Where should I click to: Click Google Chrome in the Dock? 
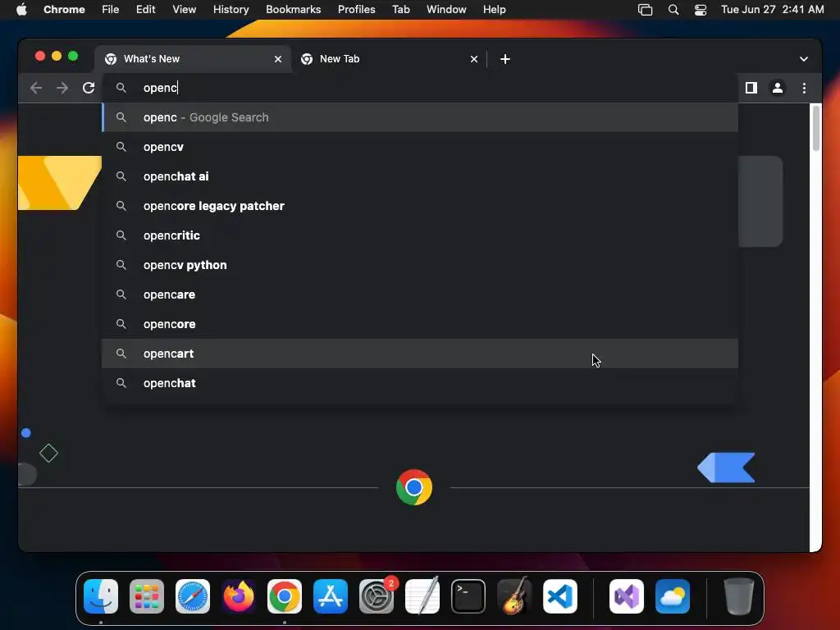(x=285, y=596)
